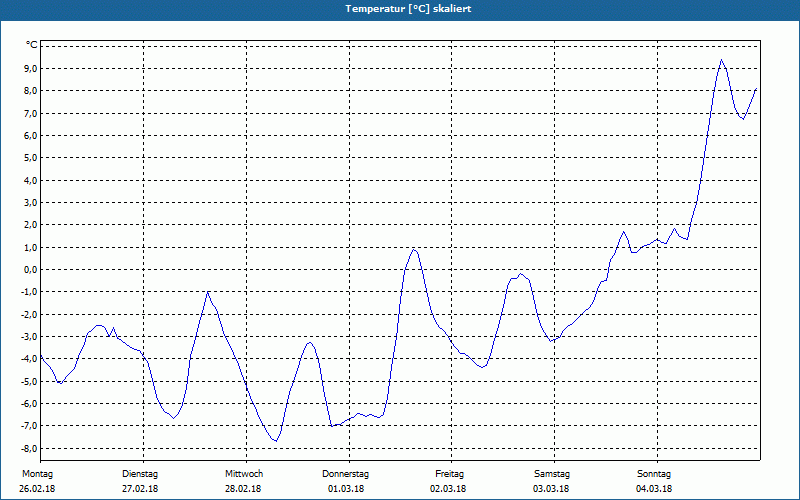Click the 2,0 y-axis value
This screenshot has width=800, height=500.
pyautogui.click(x=30, y=225)
